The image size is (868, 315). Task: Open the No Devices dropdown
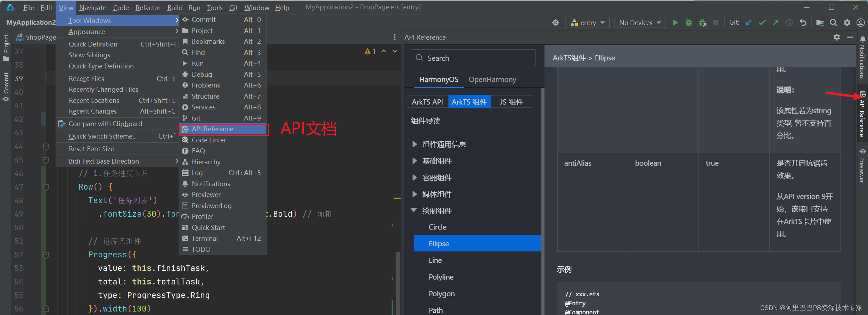pyautogui.click(x=640, y=22)
